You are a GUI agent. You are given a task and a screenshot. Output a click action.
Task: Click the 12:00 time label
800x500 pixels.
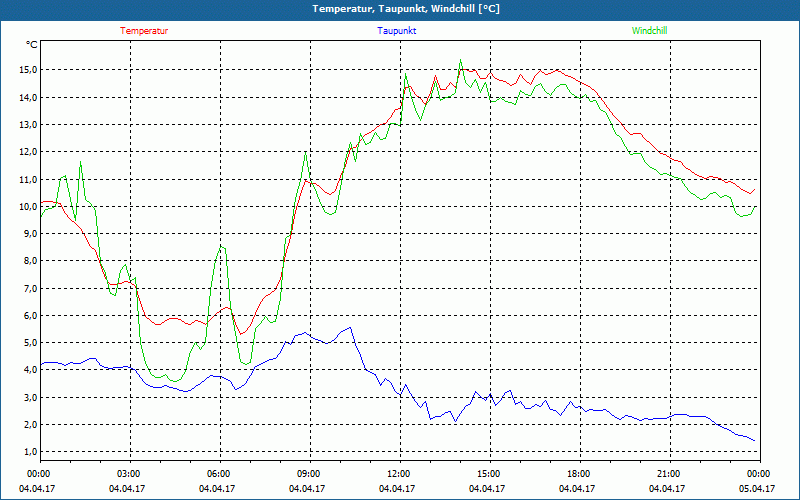[x=397, y=474]
